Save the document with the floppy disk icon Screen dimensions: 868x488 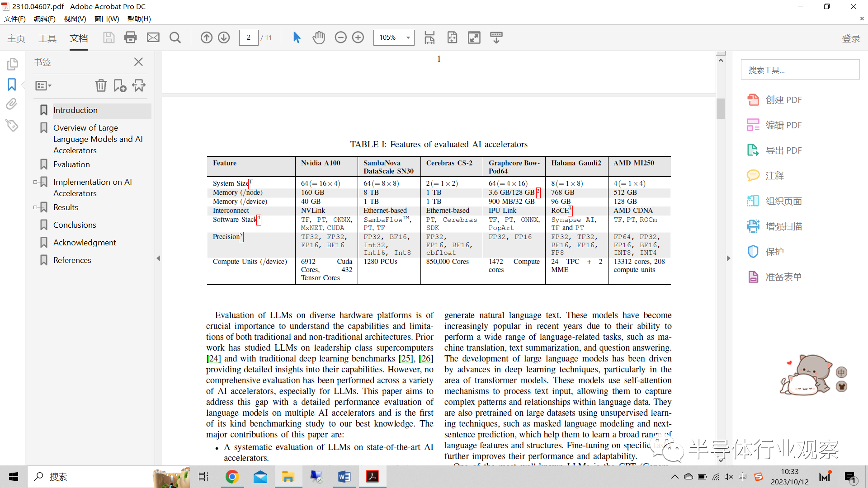point(108,38)
